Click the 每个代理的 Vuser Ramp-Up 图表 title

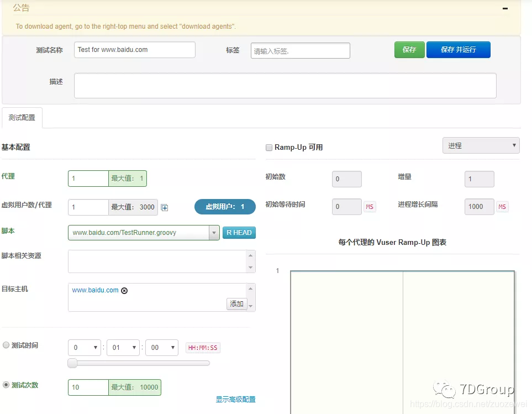coord(392,242)
